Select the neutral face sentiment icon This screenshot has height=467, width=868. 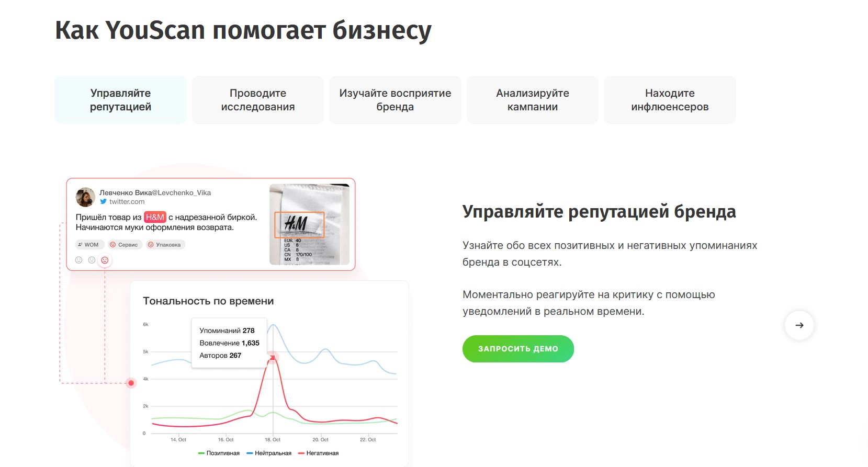[x=92, y=260]
